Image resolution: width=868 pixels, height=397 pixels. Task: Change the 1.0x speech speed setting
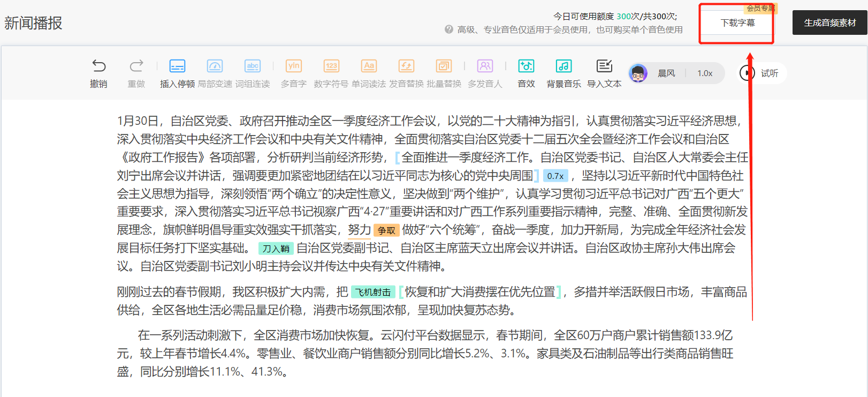pos(705,73)
